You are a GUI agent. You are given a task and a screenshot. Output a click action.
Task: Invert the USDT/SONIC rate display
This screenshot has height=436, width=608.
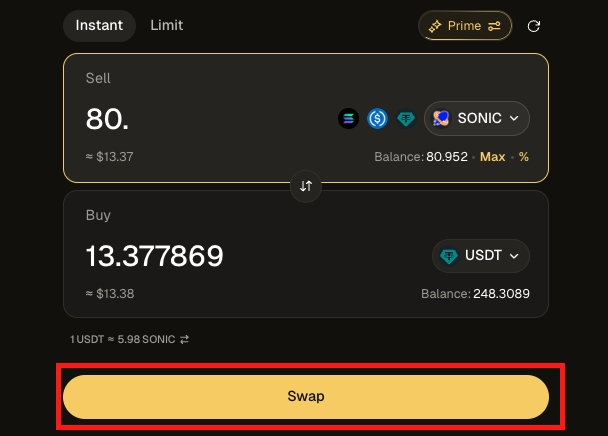click(185, 339)
